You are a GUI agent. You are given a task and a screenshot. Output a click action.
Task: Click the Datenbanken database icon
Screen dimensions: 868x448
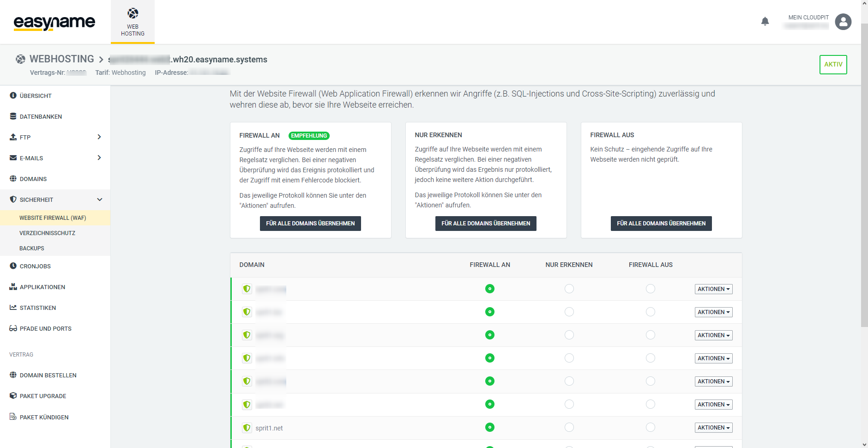click(x=13, y=116)
